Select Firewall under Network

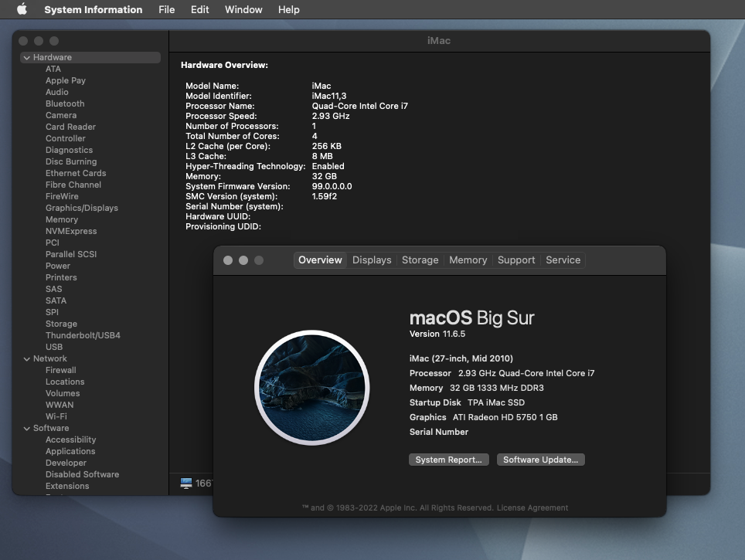[x=61, y=370]
